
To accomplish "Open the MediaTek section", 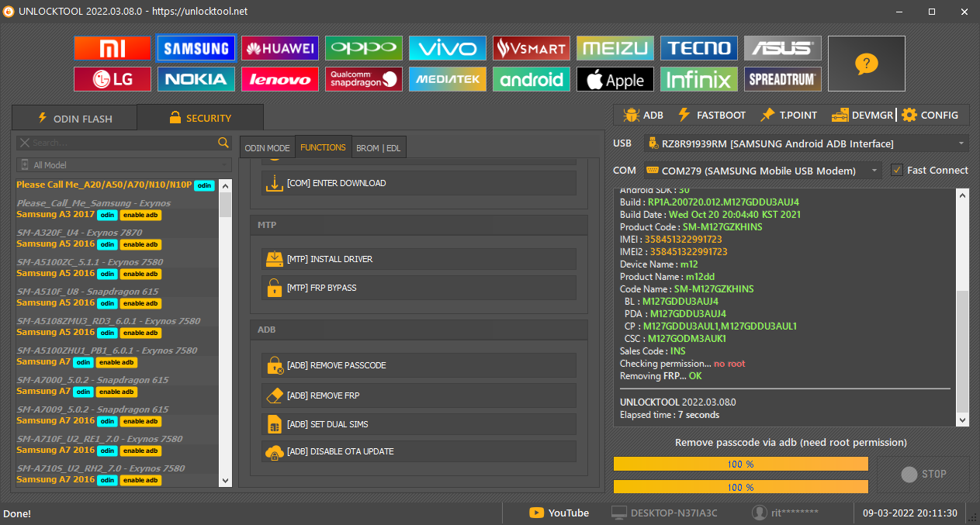I will (448, 79).
